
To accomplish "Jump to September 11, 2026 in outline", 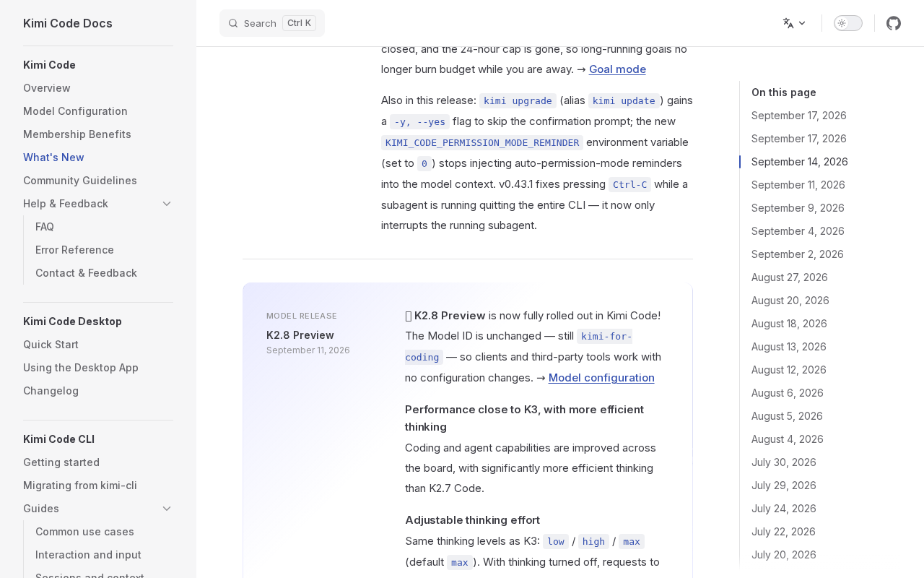I will pyautogui.click(x=798, y=185).
